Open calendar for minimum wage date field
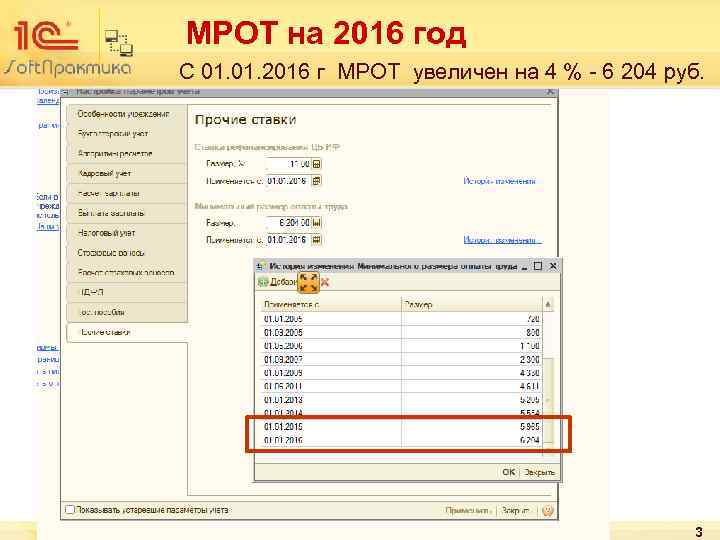The image size is (720, 540). pos(316,240)
